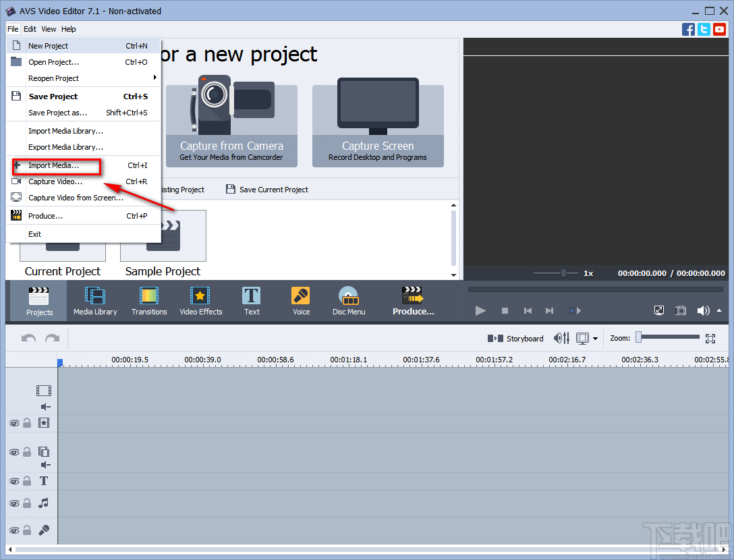
Task: Open the Video Effects panel
Action: coord(201,301)
